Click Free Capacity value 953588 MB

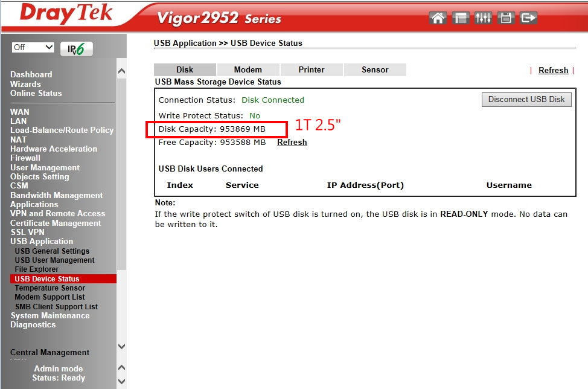tap(243, 142)
